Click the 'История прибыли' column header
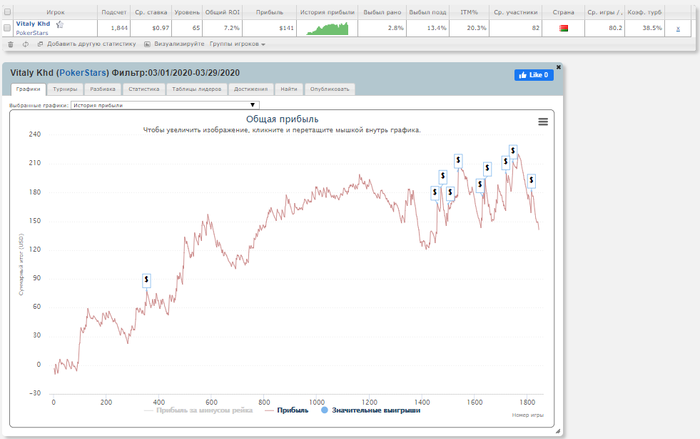Viewport: 700px width, 439px height. pyautogui.click(x=327, y=13)
